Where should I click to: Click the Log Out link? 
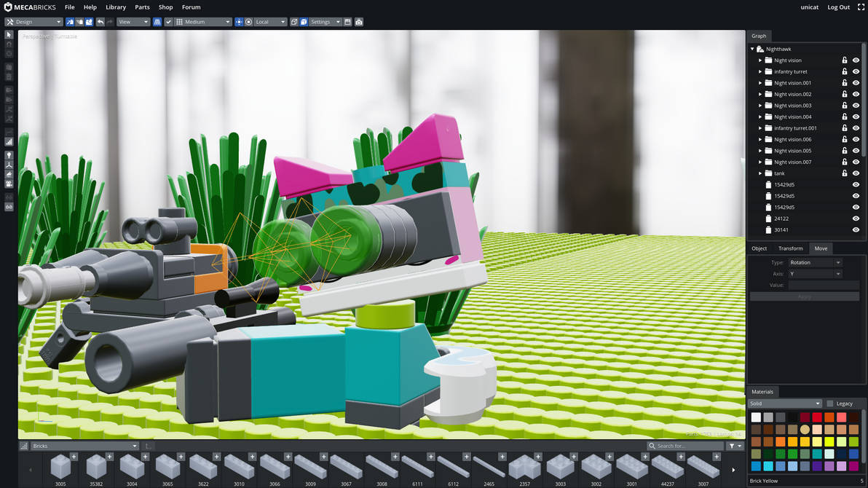[838, 7]
